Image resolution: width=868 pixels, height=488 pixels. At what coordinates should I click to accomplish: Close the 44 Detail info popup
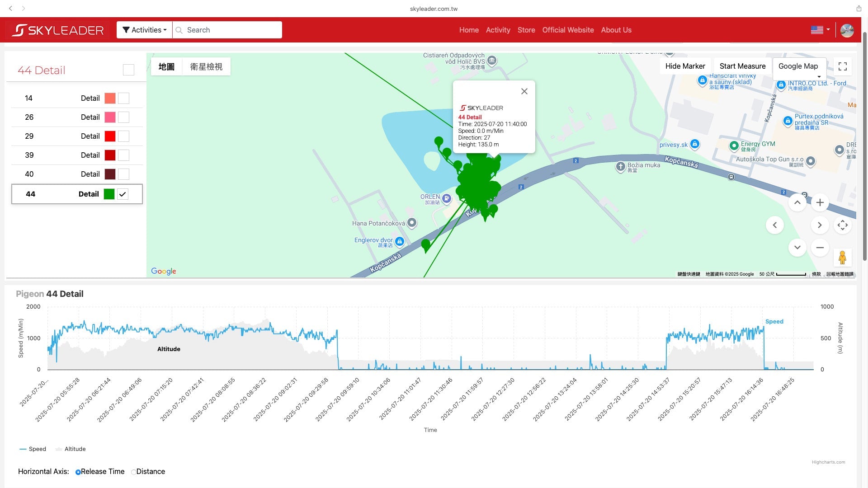click(x=524, y=91)
